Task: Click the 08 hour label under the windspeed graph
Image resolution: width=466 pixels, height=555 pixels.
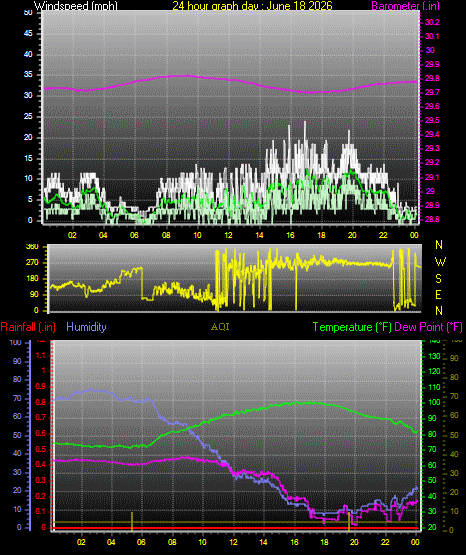Action: [166, 235]
